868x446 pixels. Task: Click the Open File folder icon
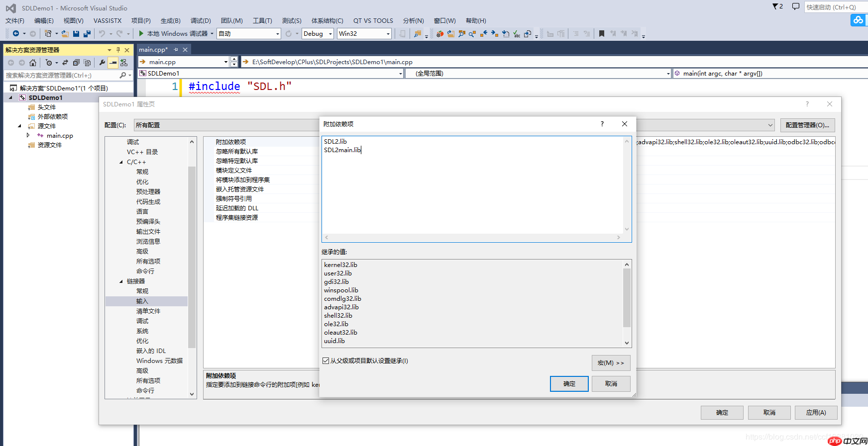[65, 33]
